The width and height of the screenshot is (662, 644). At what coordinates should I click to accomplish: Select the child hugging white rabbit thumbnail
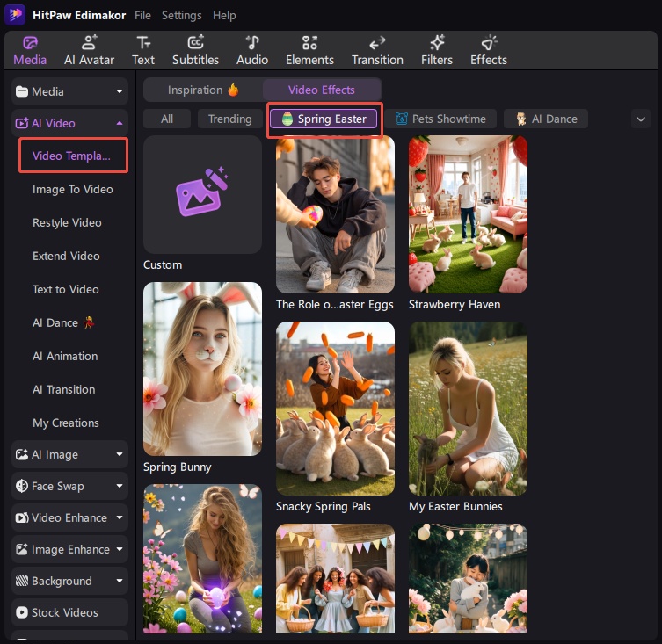(x=468, y=579)
